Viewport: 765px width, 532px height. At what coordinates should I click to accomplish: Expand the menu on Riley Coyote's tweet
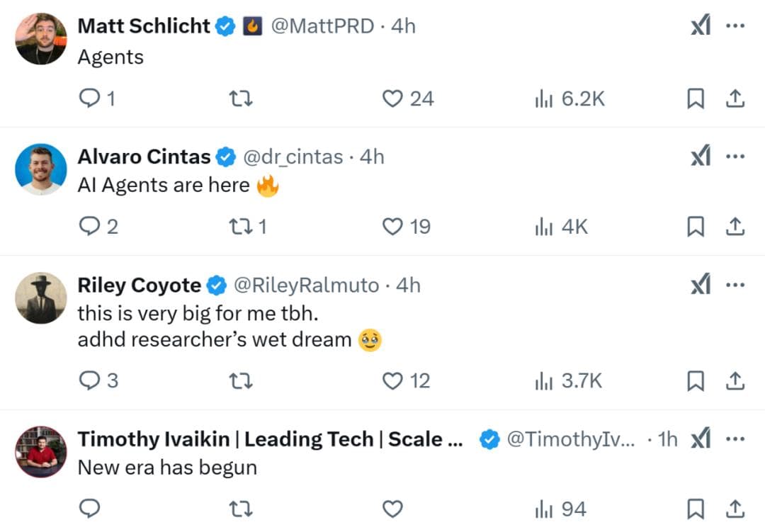coord(735,285)
